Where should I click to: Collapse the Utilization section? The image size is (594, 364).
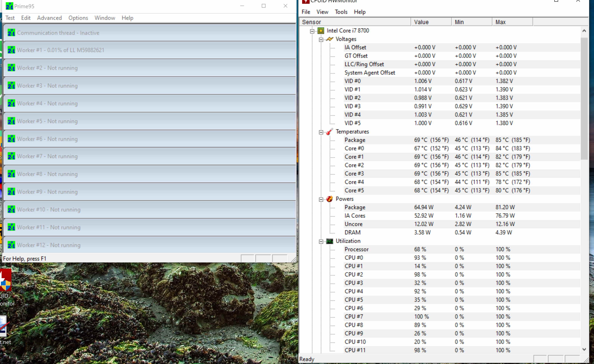coord(321,242)
